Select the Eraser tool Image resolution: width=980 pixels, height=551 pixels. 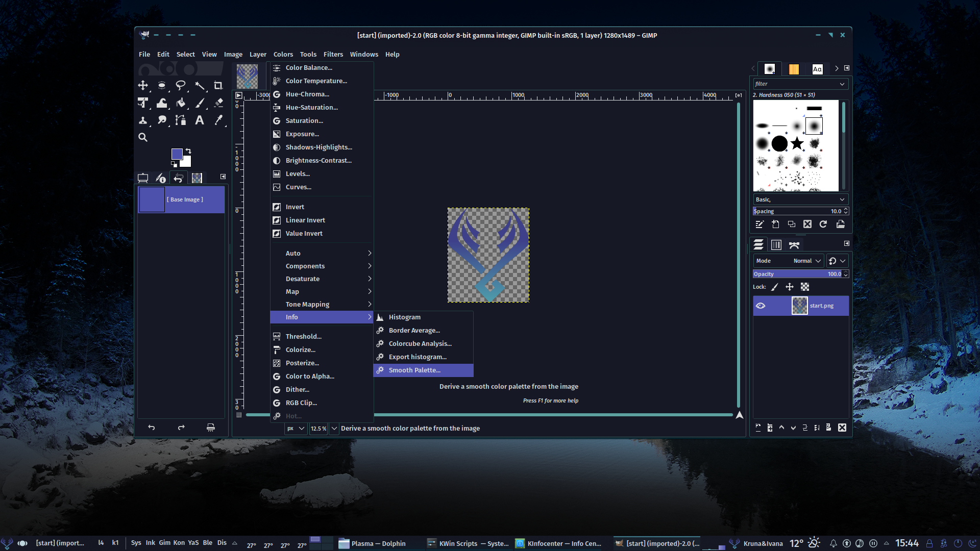coord(218,103)
